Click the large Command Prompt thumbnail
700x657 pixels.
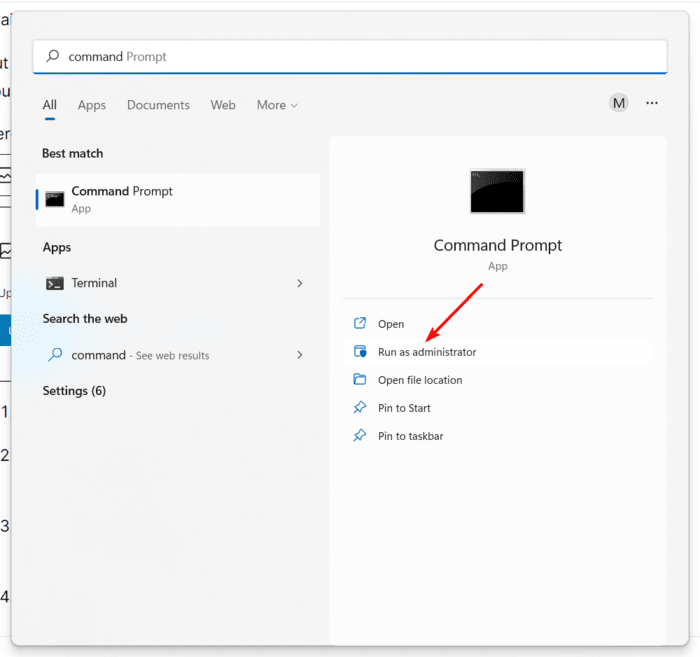[x=497, y=191]
